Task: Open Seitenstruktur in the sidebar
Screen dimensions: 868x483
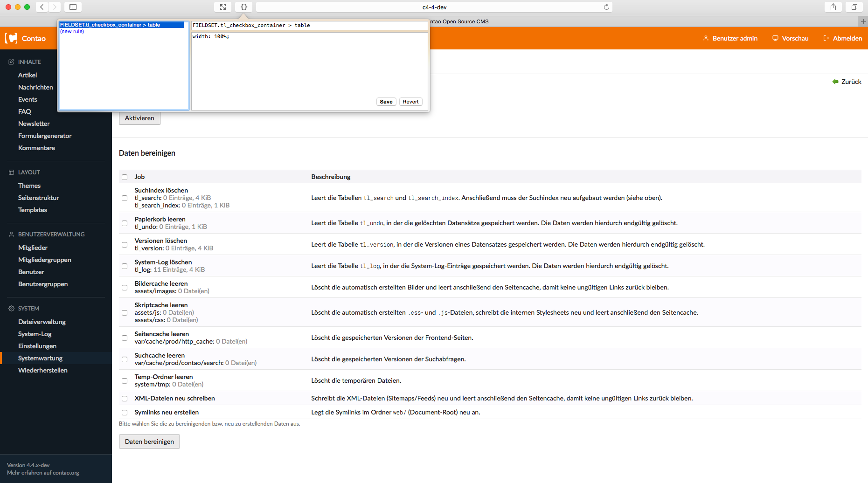Action: [39, 198]
